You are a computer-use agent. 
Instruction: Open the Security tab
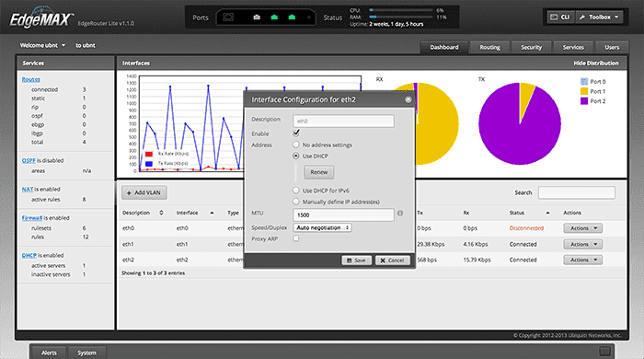click(532, 47)
